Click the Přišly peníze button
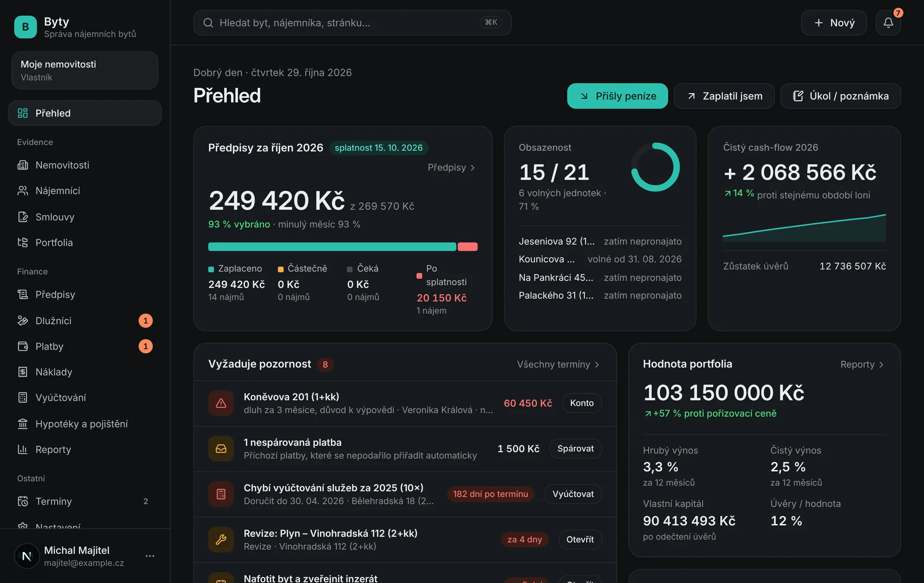Image resolution: width=924 pixels, height=583 pixels. click(617, 96)
